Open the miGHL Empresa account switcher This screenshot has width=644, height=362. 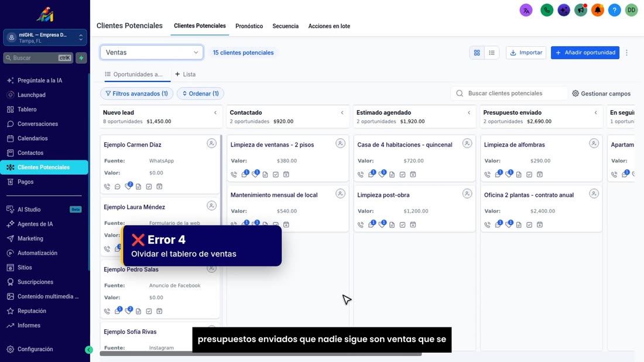point(45,38)
